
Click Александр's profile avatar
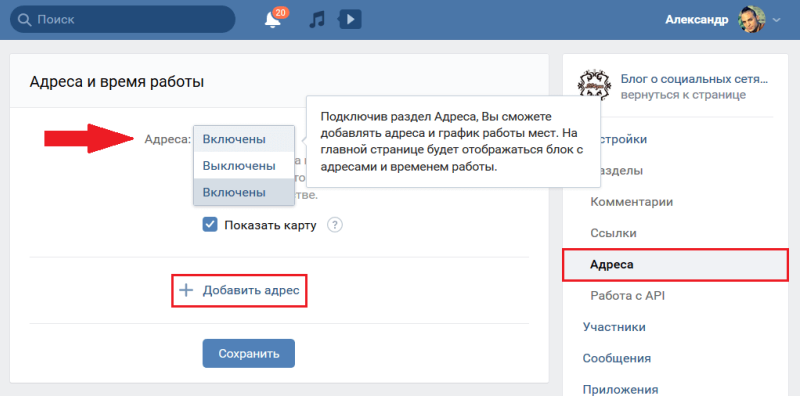[x=752, y=20]
